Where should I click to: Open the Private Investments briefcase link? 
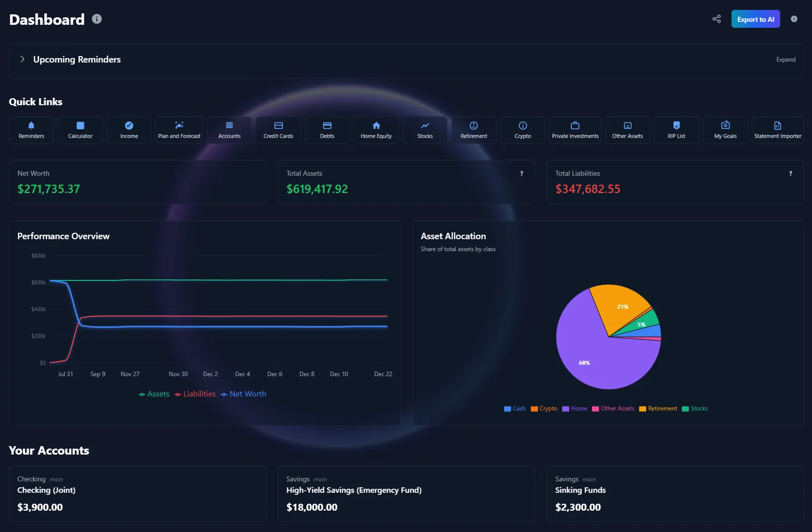pyautogui.click(x=575, y=130)
